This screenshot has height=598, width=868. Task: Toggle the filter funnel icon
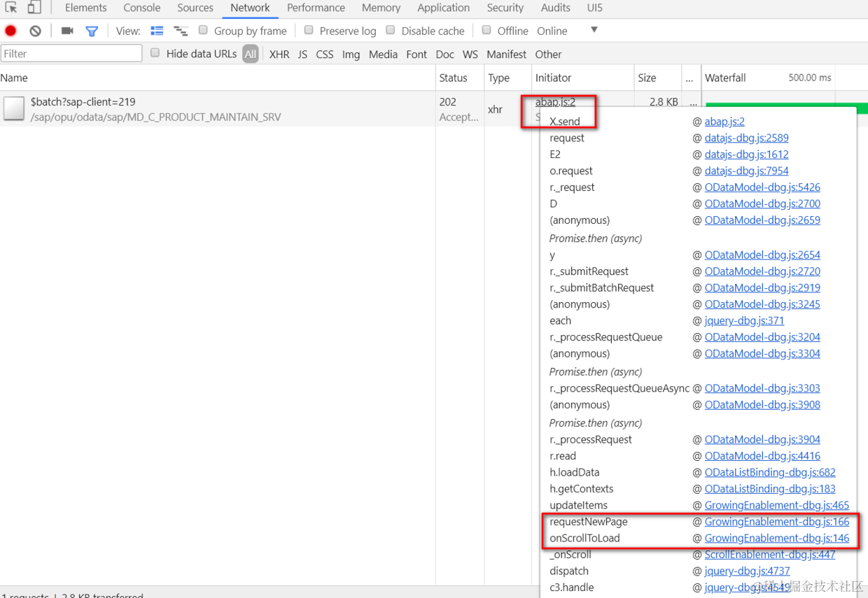(x=92, y=31)
